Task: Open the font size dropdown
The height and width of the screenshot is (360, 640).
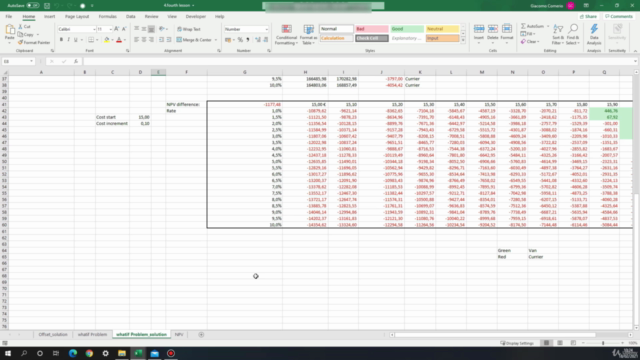Action: click(110, 29)
